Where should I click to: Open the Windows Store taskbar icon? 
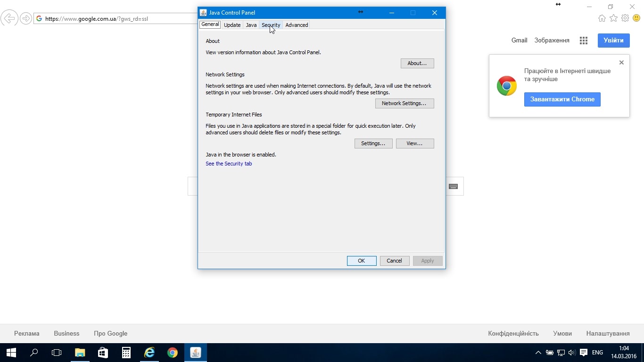(103, 353)
